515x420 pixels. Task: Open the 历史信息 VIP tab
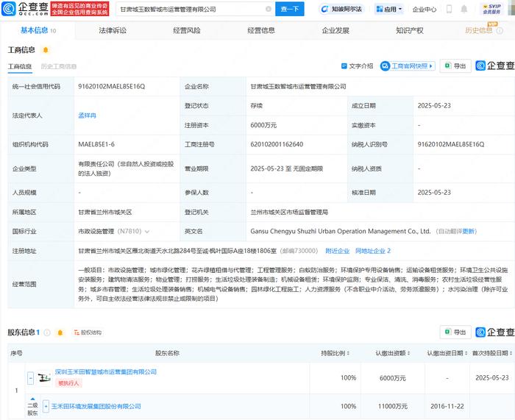478,31
